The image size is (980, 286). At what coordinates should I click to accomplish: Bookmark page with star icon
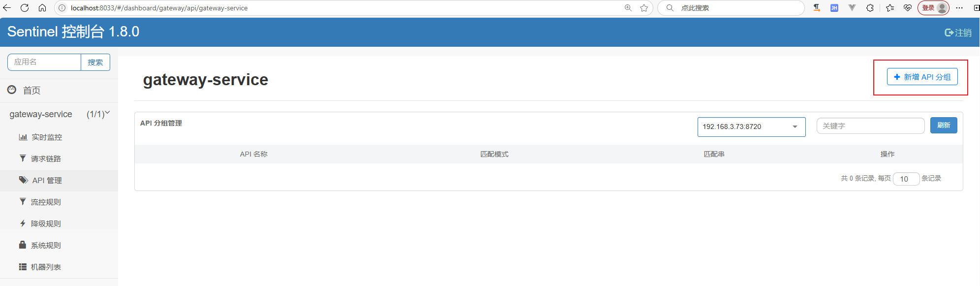coord(644,8)
